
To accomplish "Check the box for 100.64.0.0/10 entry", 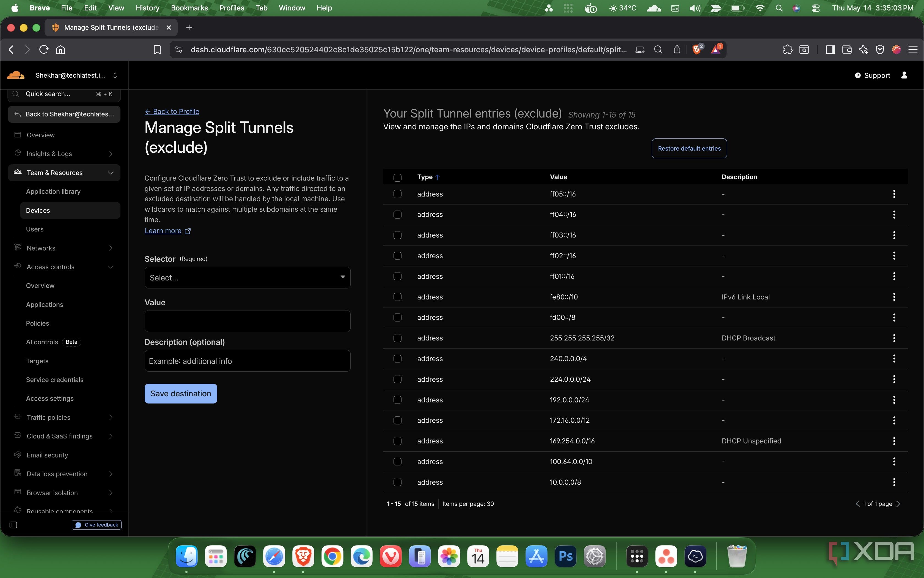I will pyautogui.click(x=397, y=462).
